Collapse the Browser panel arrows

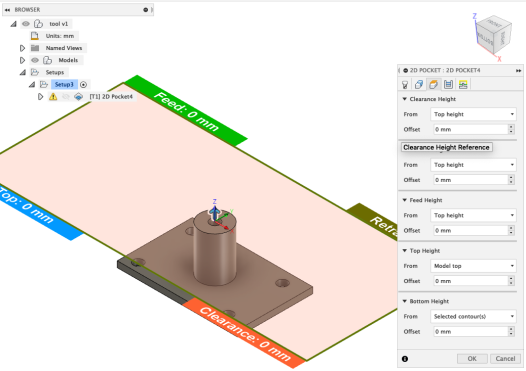click(x=7, y=10)
